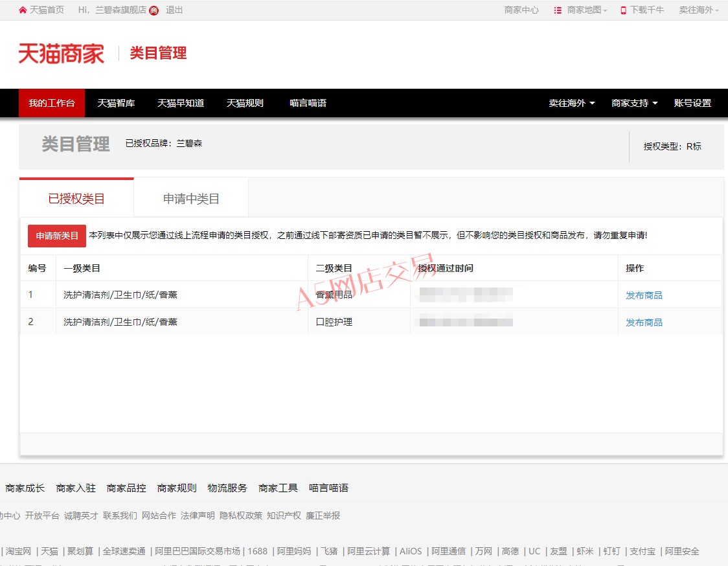Click the 兰碧森旗舰店 shop name
The width and height of the screenshot is (728, 566).
coord(120,10)
